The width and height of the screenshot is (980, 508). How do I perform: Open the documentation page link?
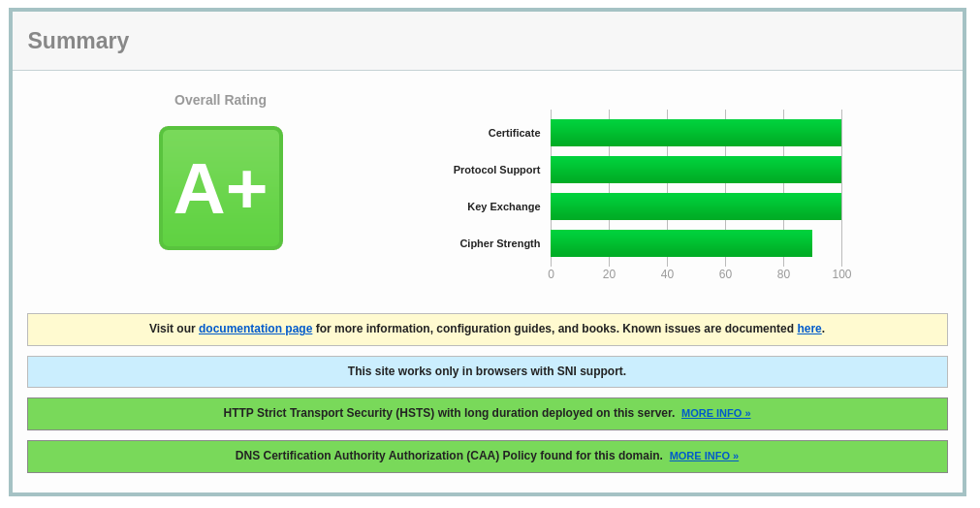(255, 329)
